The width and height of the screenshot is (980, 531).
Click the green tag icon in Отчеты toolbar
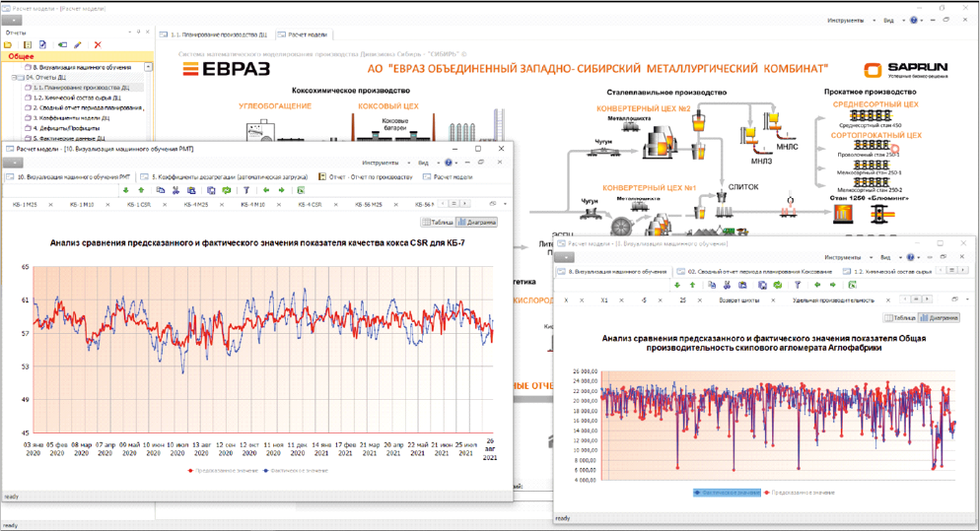coord(62,45)
